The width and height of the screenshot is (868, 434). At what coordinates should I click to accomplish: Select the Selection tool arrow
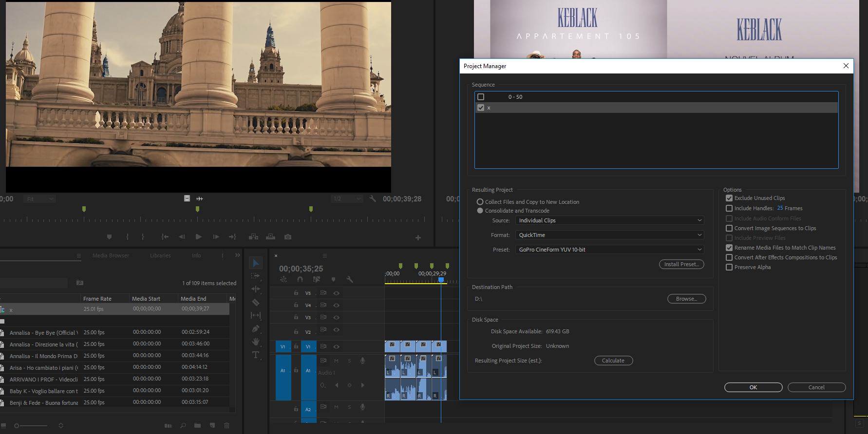tap(255, 263)
